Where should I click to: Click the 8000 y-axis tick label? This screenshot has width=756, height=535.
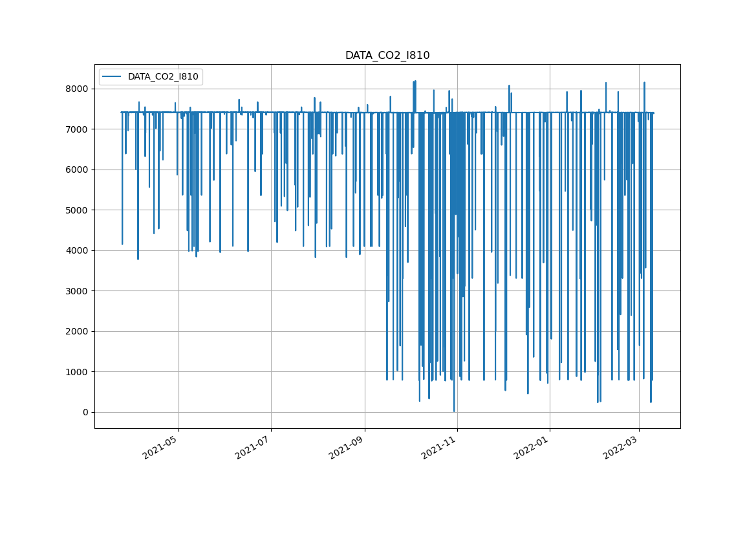pos(78,89)
